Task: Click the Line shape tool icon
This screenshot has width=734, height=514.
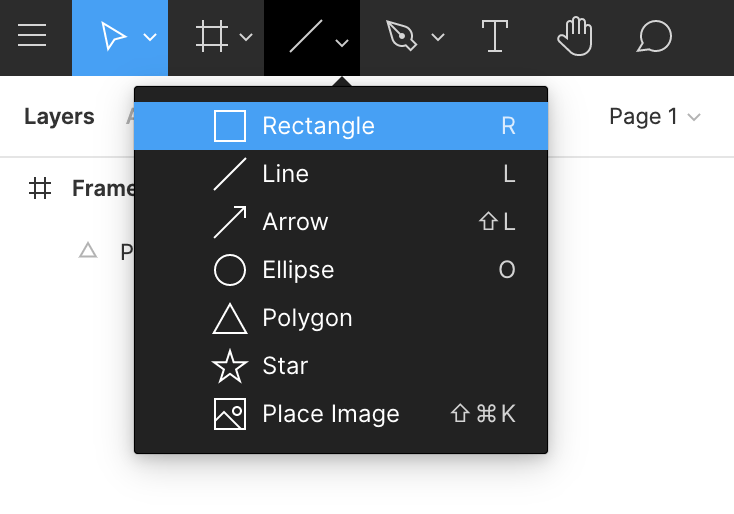Action: (304, 38)
